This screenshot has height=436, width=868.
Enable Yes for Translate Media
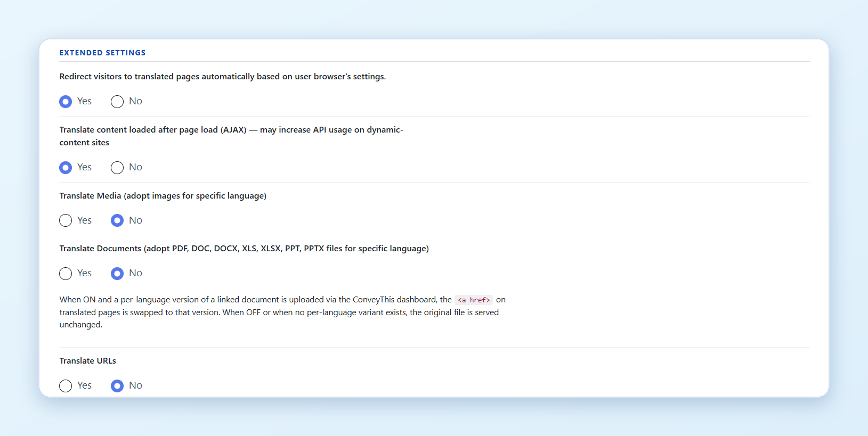point(66,220)
